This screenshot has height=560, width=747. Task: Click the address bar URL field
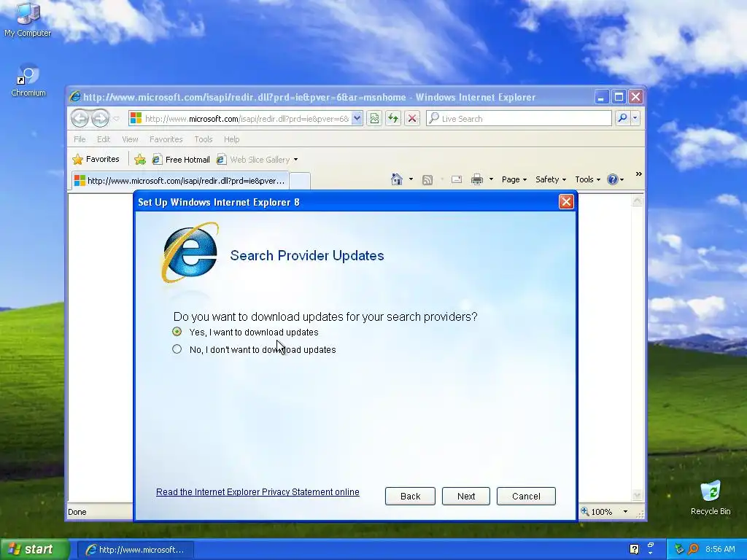coord(240,119)
